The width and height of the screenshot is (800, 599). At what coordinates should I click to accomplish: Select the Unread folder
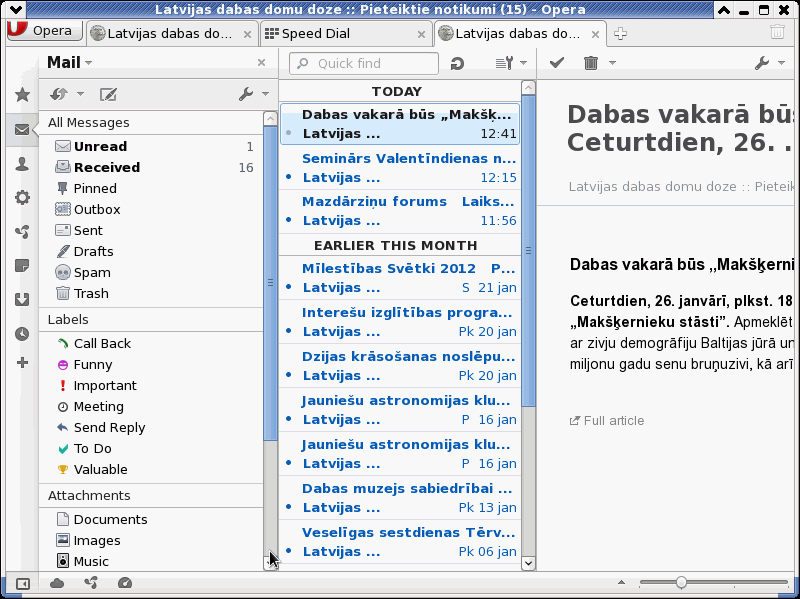[x=151, y=146]
